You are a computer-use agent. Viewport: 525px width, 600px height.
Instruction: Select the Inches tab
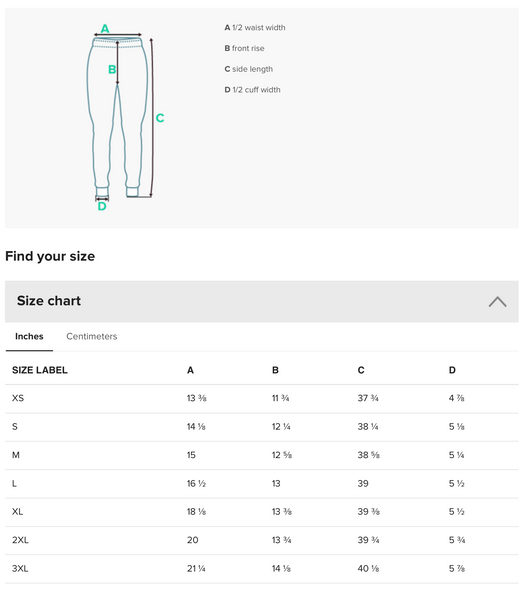tap(29, 336)
